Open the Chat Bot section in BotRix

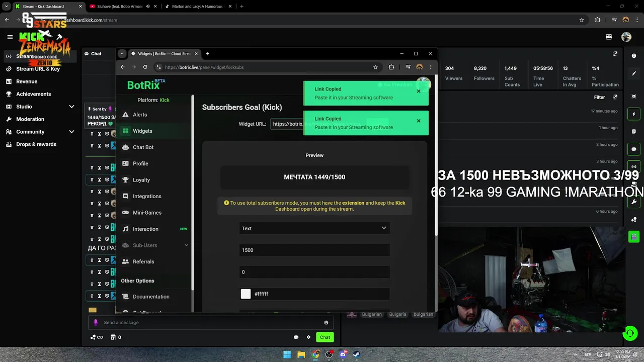(x=154, y=147)
